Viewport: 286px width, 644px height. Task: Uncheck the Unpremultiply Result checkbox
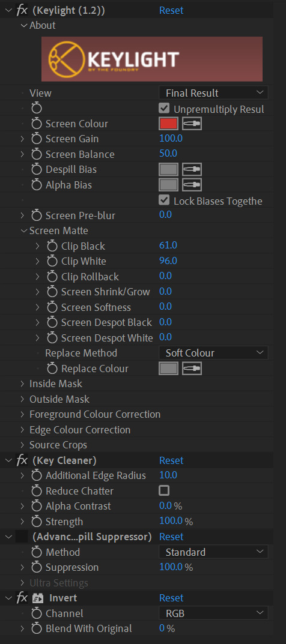(x=165, y=109)
